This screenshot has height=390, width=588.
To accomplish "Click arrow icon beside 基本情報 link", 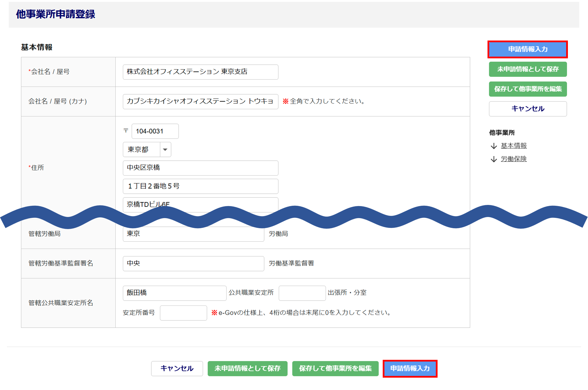I will (x=494, y=146).
